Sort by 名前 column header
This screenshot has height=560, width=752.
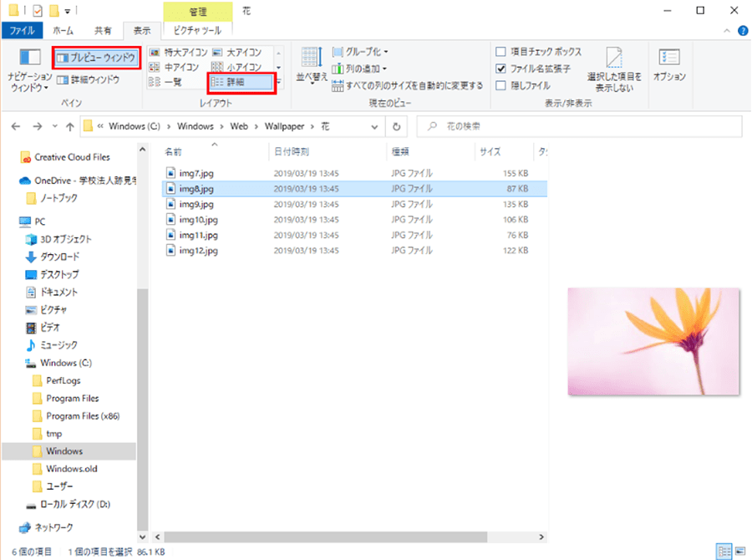(x=215, y=151)
